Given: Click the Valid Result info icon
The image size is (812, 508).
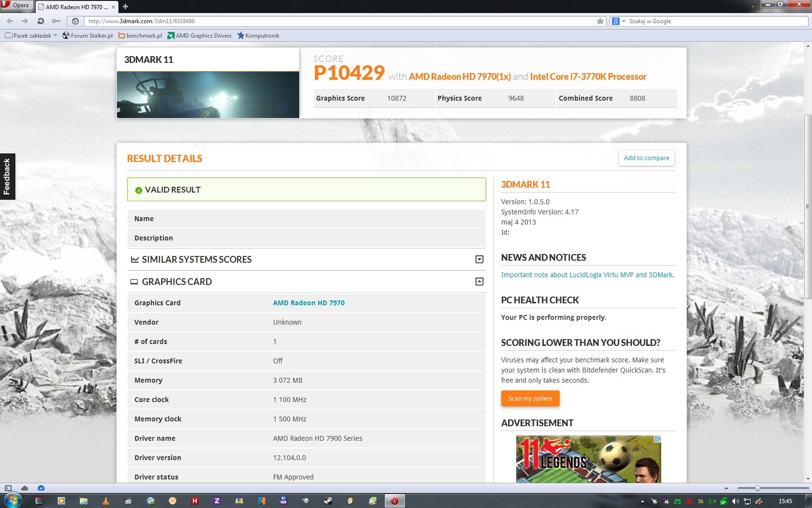Looking at the screenshot, I should pos(139,190).
